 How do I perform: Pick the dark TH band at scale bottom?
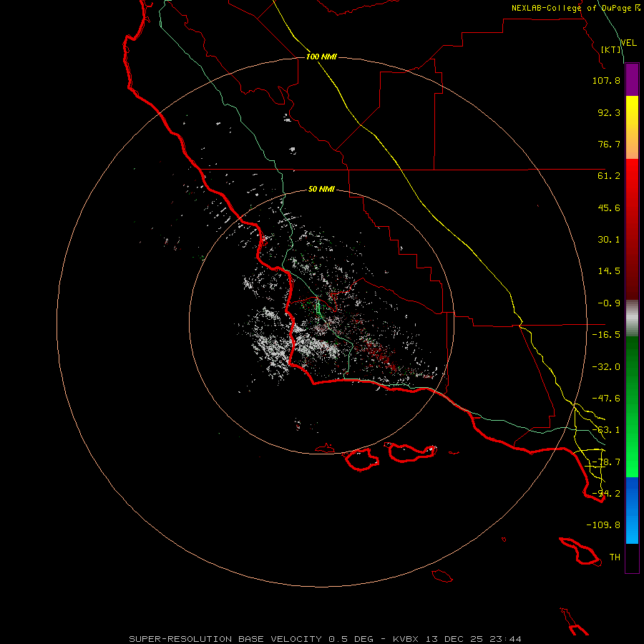[632, 558]
